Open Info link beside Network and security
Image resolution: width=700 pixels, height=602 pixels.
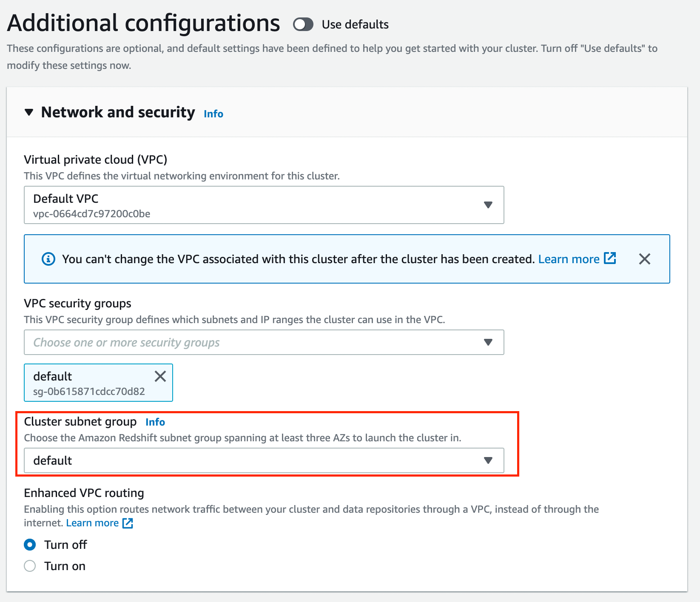pos(213,114)
